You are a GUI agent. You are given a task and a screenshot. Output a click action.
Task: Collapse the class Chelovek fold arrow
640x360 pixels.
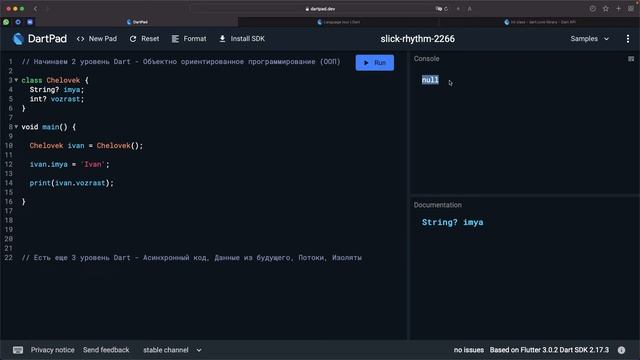(16, 80)
